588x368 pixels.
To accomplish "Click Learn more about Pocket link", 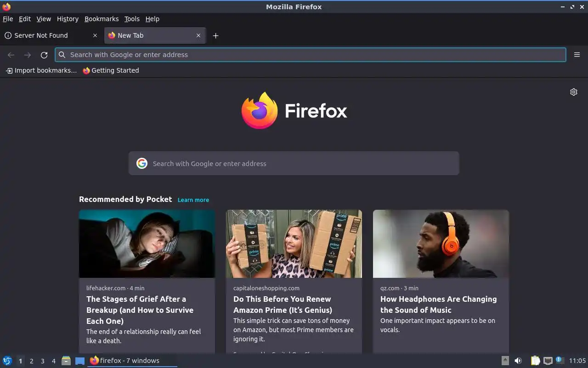I will [x=193, y=200].
